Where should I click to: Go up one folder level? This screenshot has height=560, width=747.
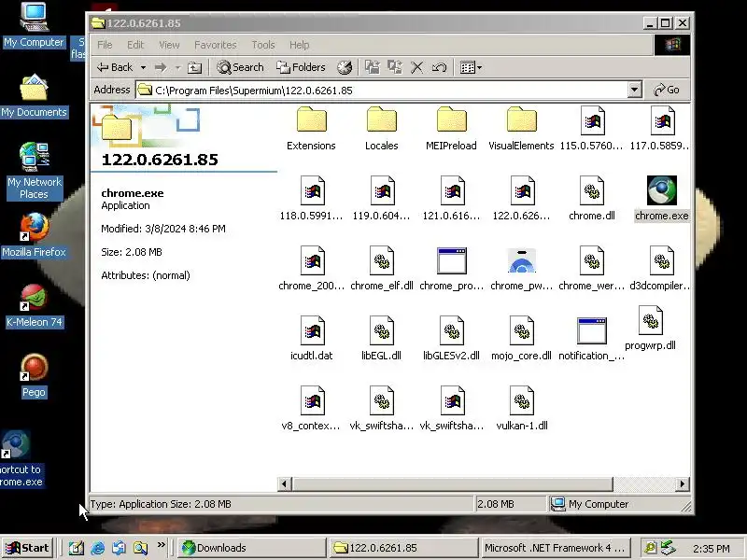(194, 67)
